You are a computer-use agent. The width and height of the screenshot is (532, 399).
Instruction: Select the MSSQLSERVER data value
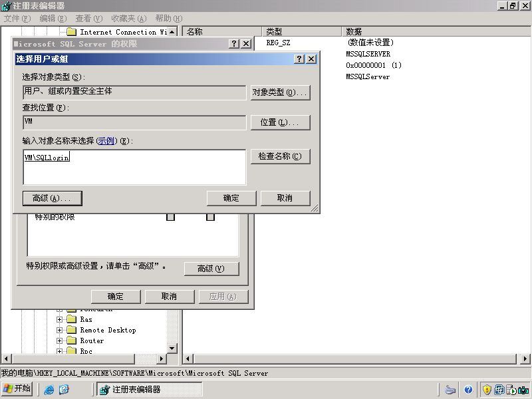point(368,54)
